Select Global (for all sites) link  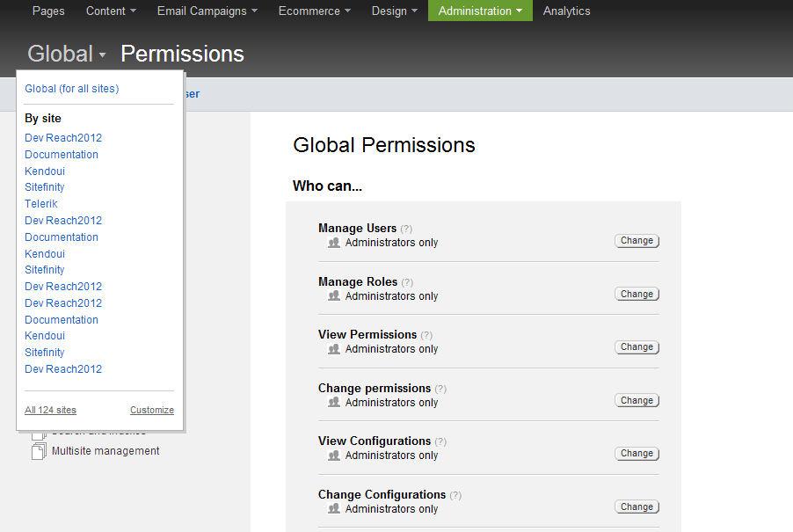click(x=72, y=89)
